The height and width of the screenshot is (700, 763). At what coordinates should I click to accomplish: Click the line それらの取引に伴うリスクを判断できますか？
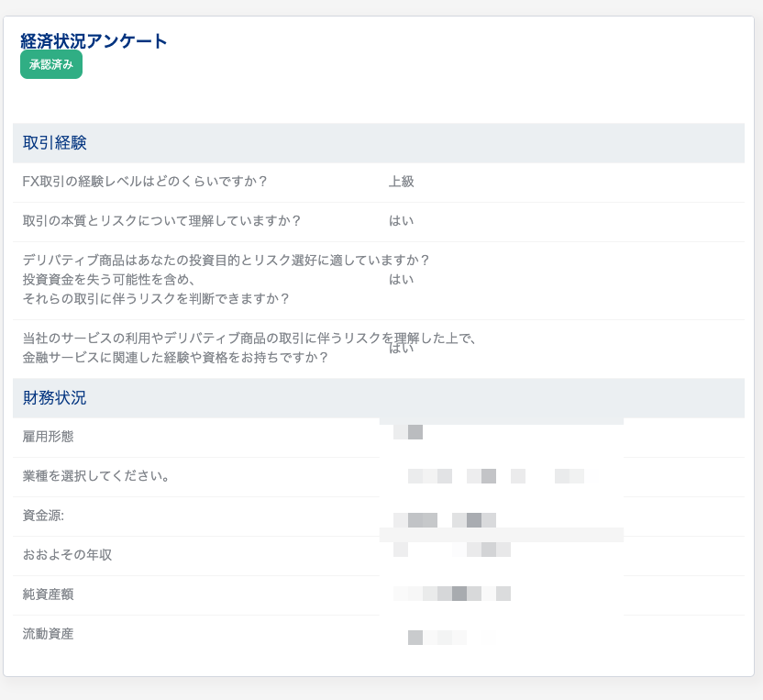click(x=156, y=299)
